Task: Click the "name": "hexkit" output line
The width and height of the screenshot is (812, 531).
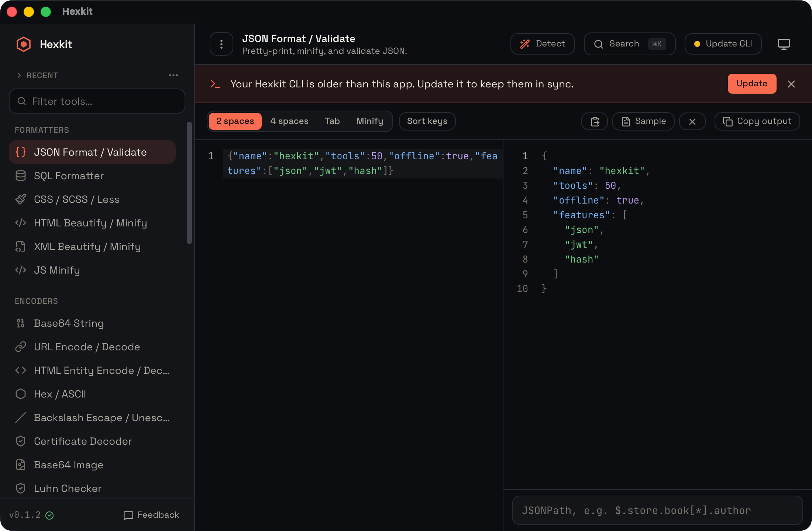Action: pos(601,171)
